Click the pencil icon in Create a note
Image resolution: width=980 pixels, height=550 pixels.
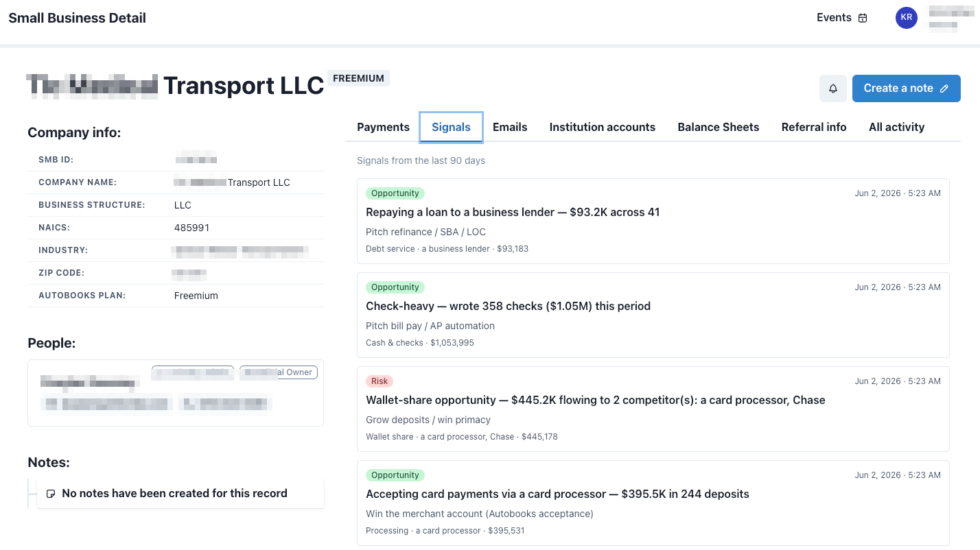[944, 88]
